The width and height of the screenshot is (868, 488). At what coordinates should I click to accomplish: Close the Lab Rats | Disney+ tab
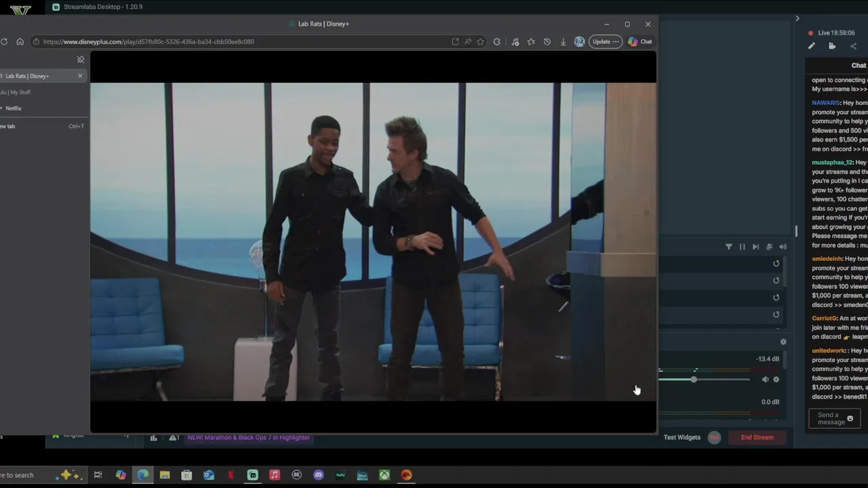80,76
